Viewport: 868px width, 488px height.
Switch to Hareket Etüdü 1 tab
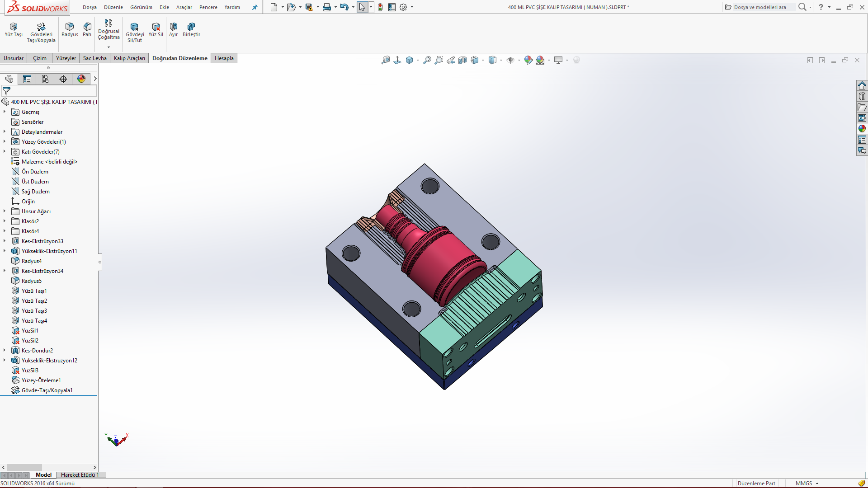(x=80, y=475)
